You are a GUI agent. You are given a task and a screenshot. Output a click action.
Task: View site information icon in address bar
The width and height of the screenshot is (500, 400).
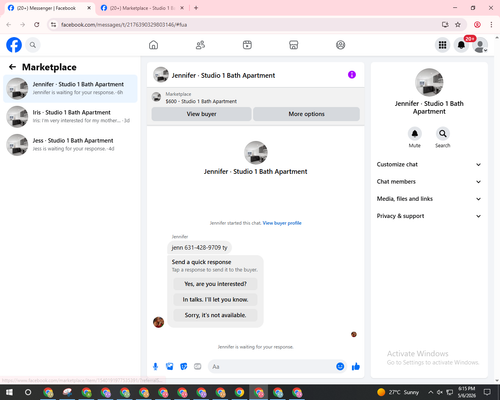tap(54, 25)
